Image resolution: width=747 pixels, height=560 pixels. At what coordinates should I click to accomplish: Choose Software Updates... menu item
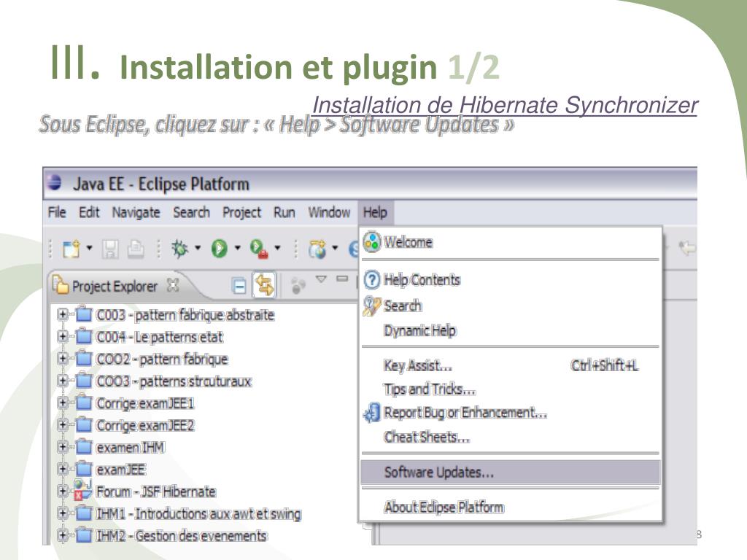[x=510, y=472]
